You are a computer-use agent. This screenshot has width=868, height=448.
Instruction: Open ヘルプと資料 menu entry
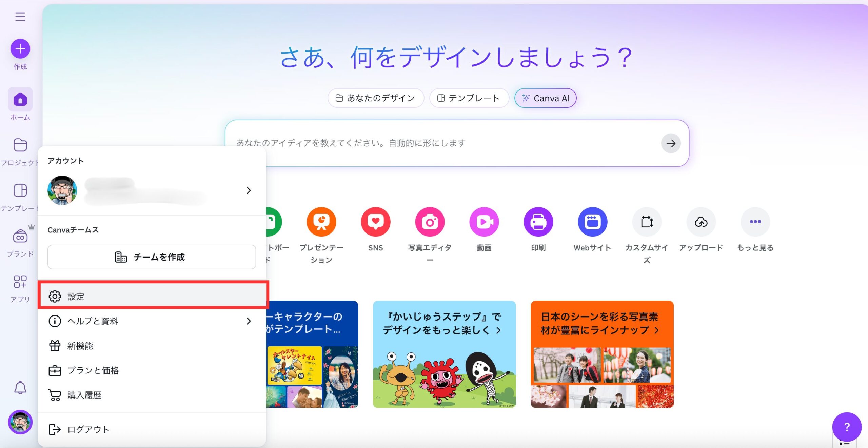(152, 321)
